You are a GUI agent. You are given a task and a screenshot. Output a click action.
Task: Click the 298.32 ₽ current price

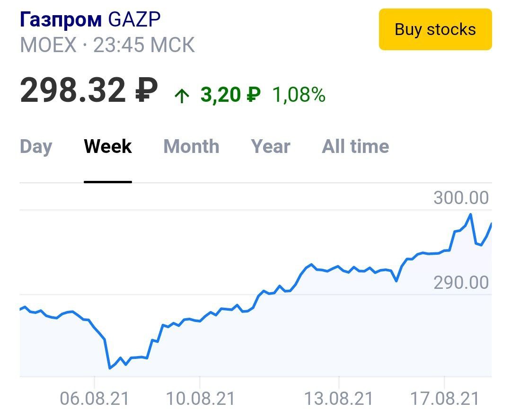pyautogui.click(x=88, y=90)
